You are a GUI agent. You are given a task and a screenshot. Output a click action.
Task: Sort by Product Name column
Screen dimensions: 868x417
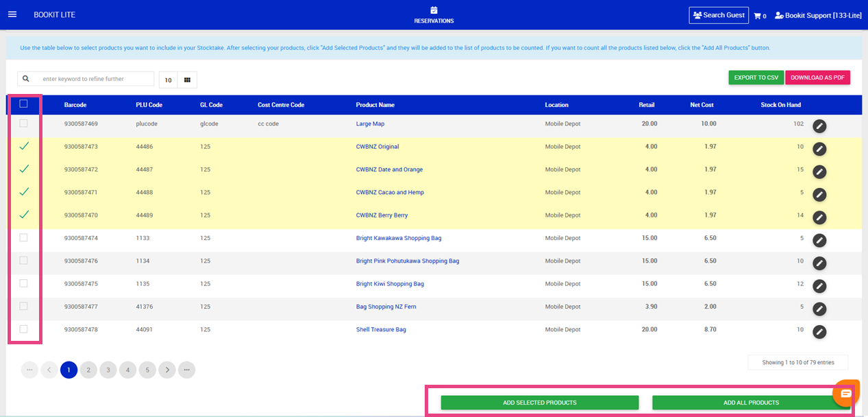click(375, 105)
